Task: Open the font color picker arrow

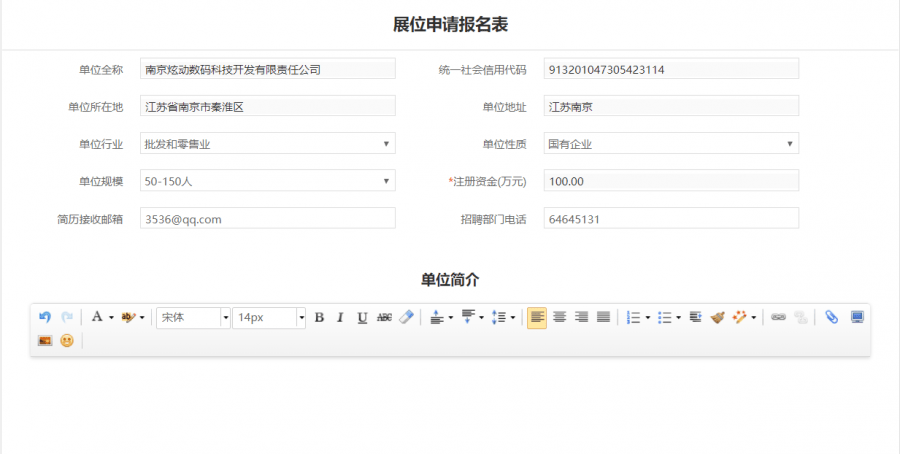Action: click(x=111, y=317)
